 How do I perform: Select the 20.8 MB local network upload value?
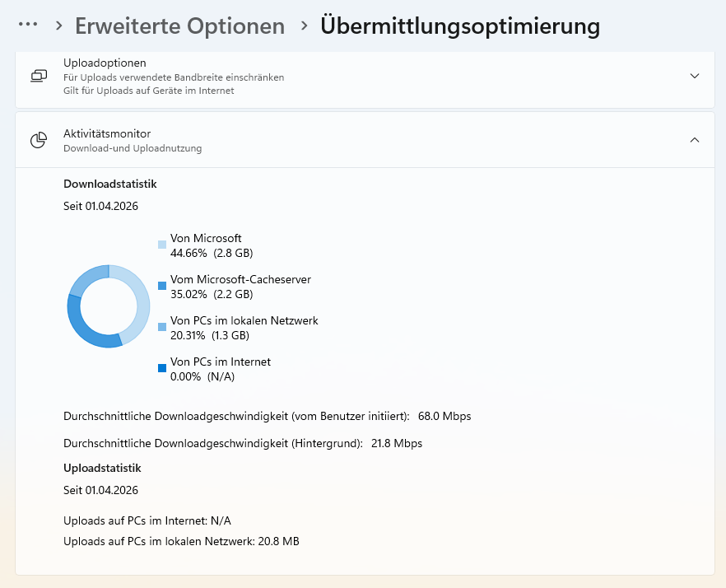click(280, 541)
